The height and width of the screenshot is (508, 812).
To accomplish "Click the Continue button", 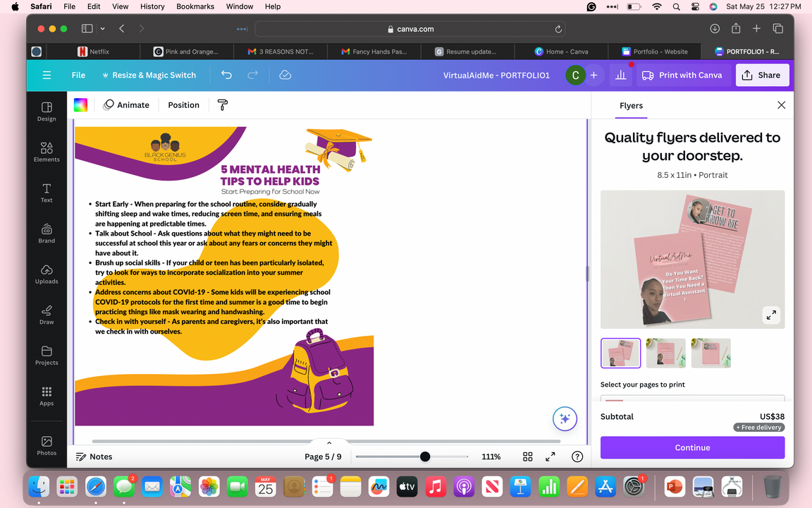I will [x=692, y=447].
